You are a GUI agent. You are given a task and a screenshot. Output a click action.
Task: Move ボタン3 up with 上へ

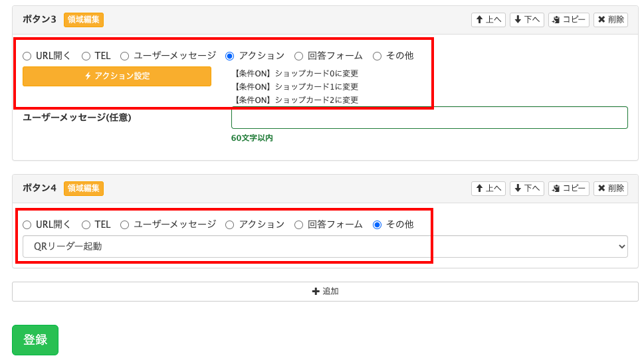click(x=488, y=20)
